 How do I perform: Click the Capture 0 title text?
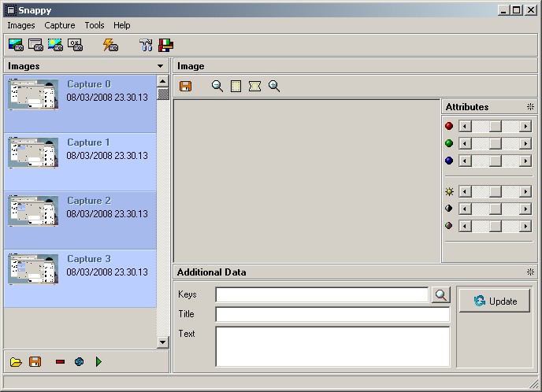(x=89, y=84)
